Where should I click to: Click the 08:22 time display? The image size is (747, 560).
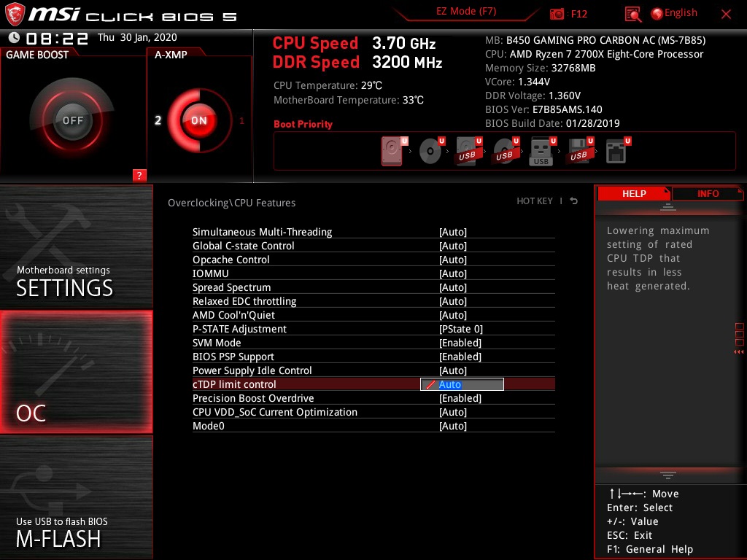pyautogui.click(x=57, y=38)
